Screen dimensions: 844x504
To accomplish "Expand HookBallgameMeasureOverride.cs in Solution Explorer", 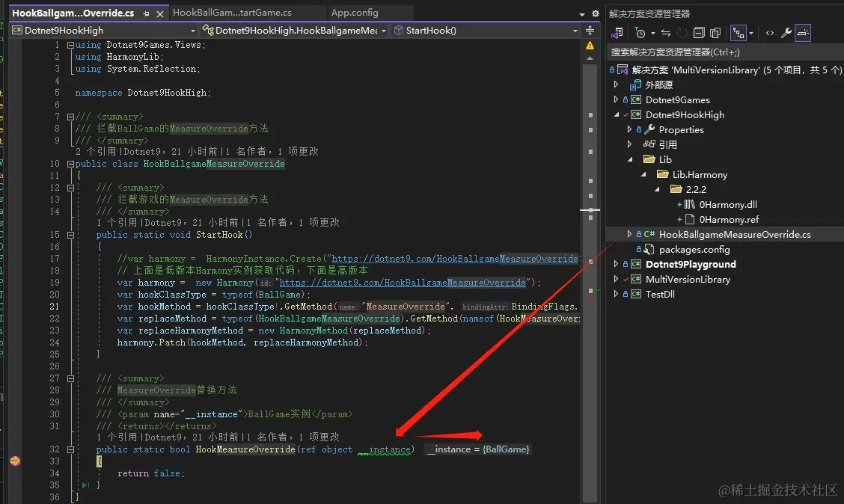I will pyautogui.click(x=629, y=234).
